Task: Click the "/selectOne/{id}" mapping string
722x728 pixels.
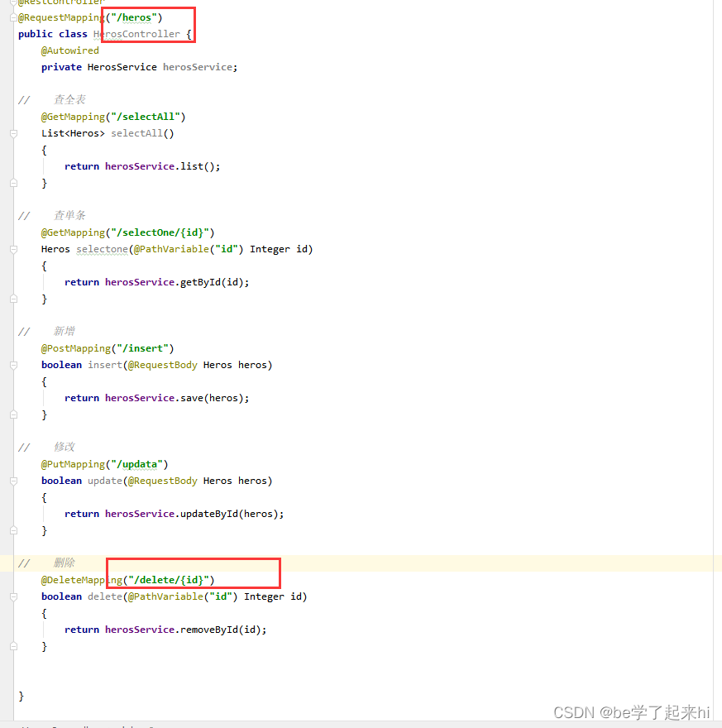Action: pyautogui.click(x=160, y=232)
